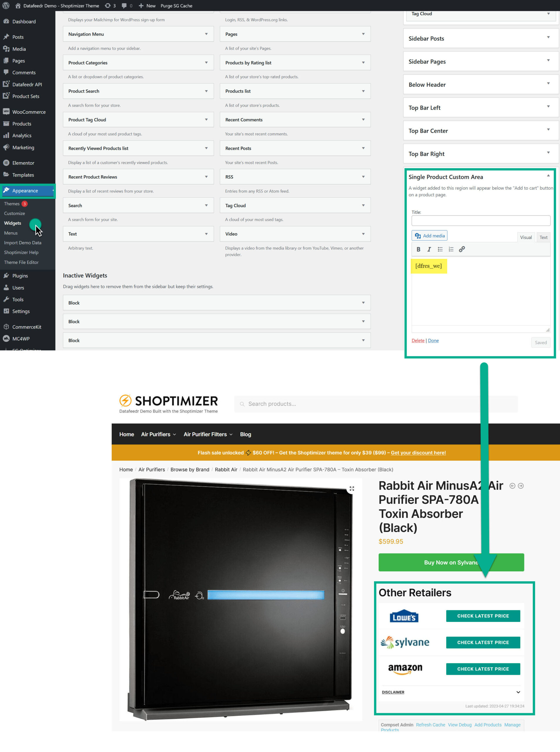Switch to Visual editor tab
The width and height of the screenshot is (560, 752).
(526, 237)
